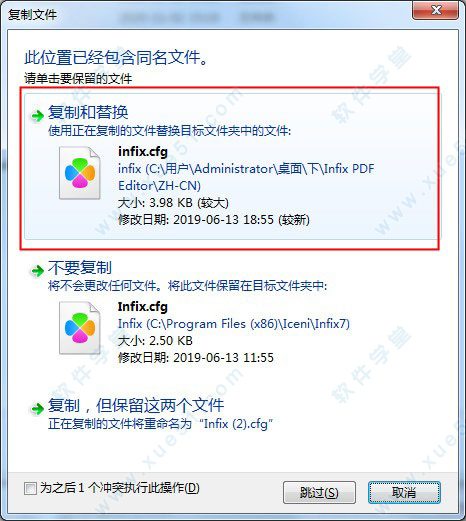Click the 复制文件 title bar
The height and width of the screenshot is (521, 466).
point(207,15)
